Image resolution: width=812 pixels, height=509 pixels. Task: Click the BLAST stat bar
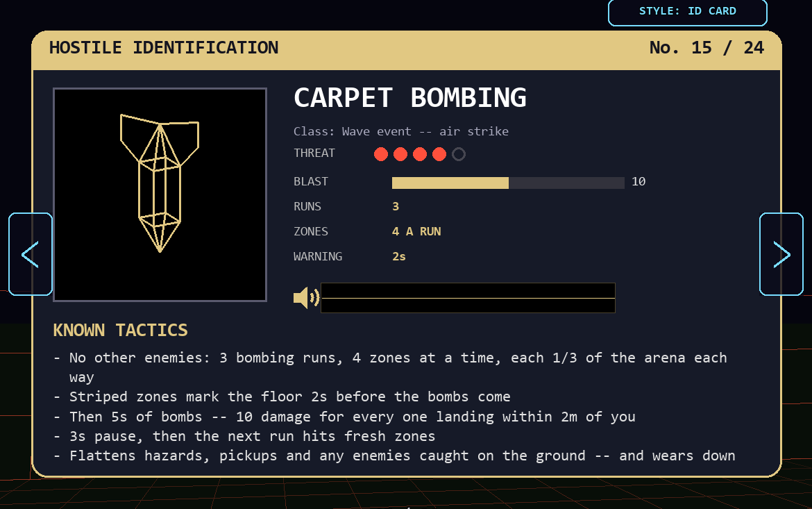coord(508,183)
